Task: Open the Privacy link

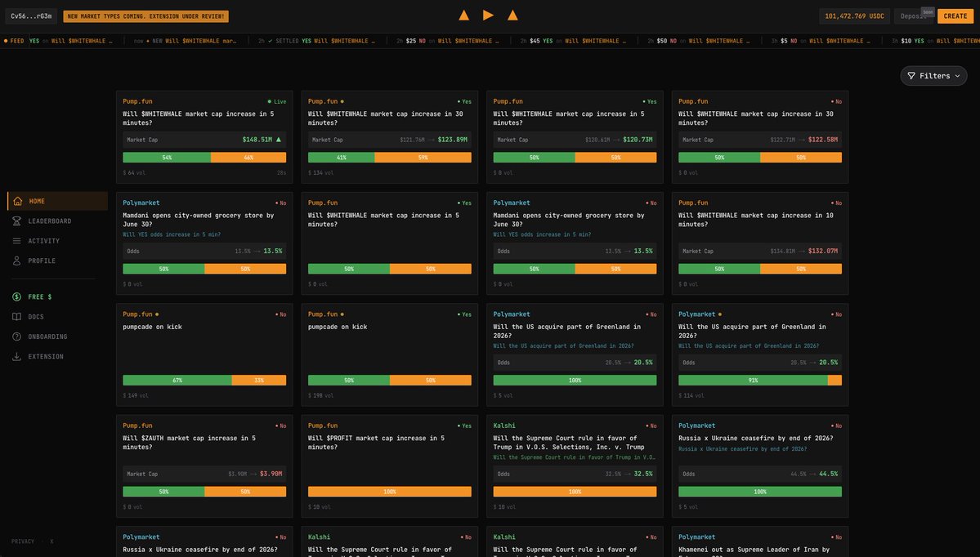Action: tap(23, 541)
